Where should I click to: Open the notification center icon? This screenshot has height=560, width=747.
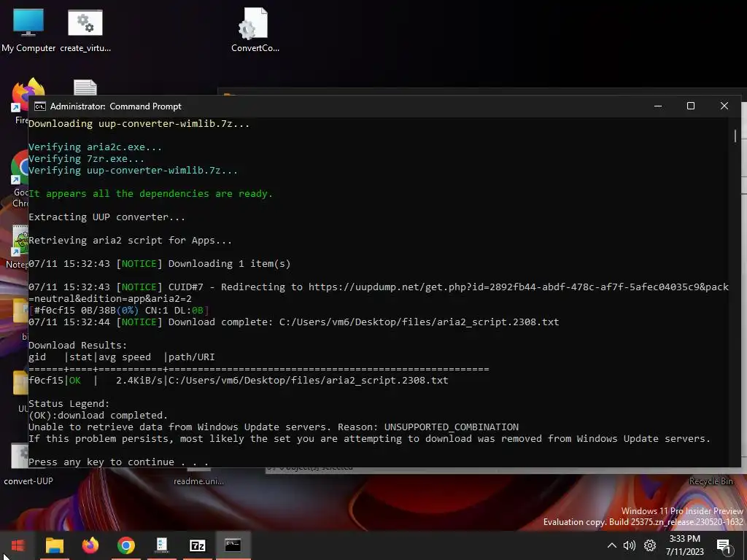(x=724, y=545)
